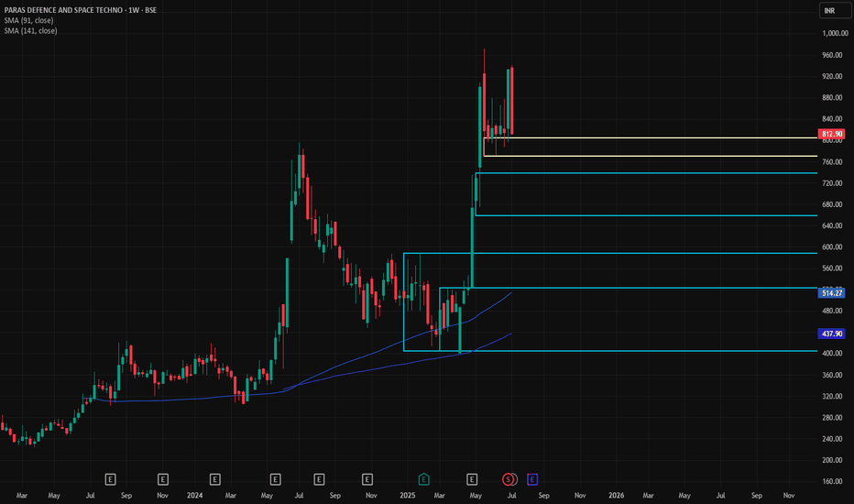Select the SMA (141, close) indicator legend

[x=30, y=31]
